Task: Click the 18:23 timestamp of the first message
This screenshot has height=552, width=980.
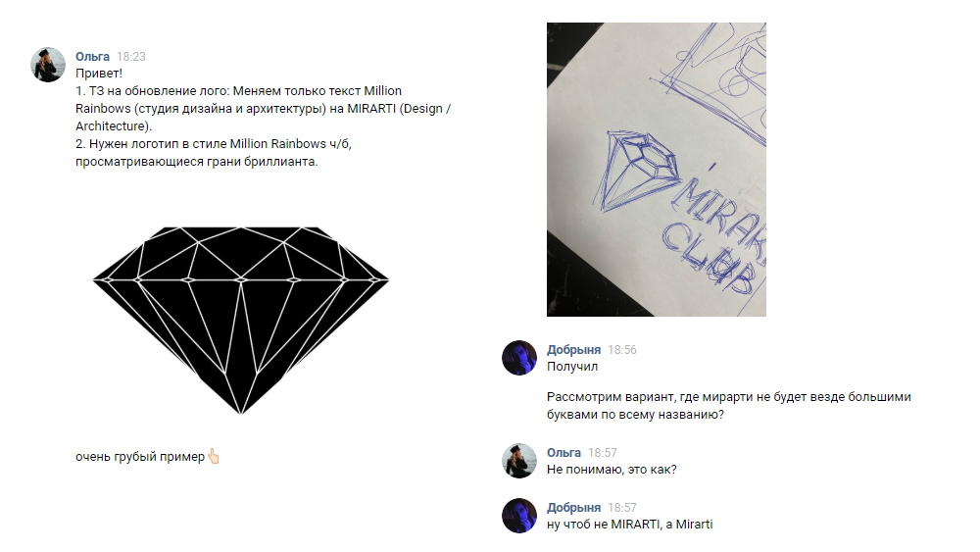Action: 131,56
